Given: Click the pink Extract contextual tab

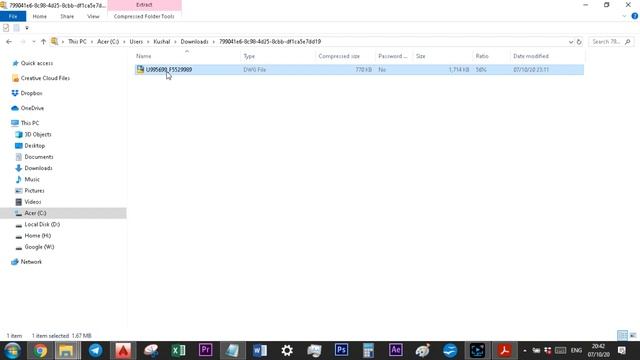Looking at the screenshot, I should tap(144, 5).
